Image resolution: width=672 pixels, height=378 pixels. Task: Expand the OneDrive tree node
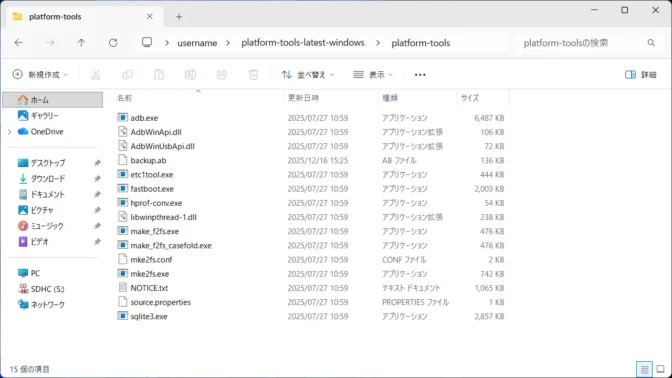tap(9, 132)
